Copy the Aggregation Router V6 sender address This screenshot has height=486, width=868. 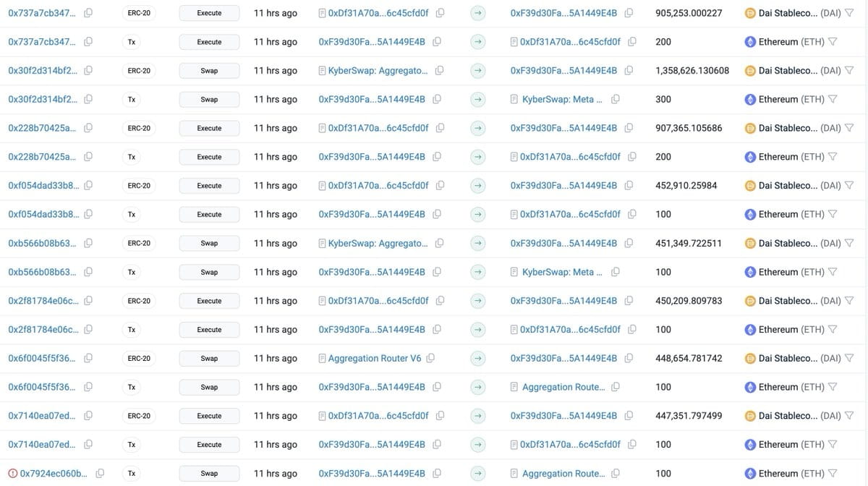point(430,358)
